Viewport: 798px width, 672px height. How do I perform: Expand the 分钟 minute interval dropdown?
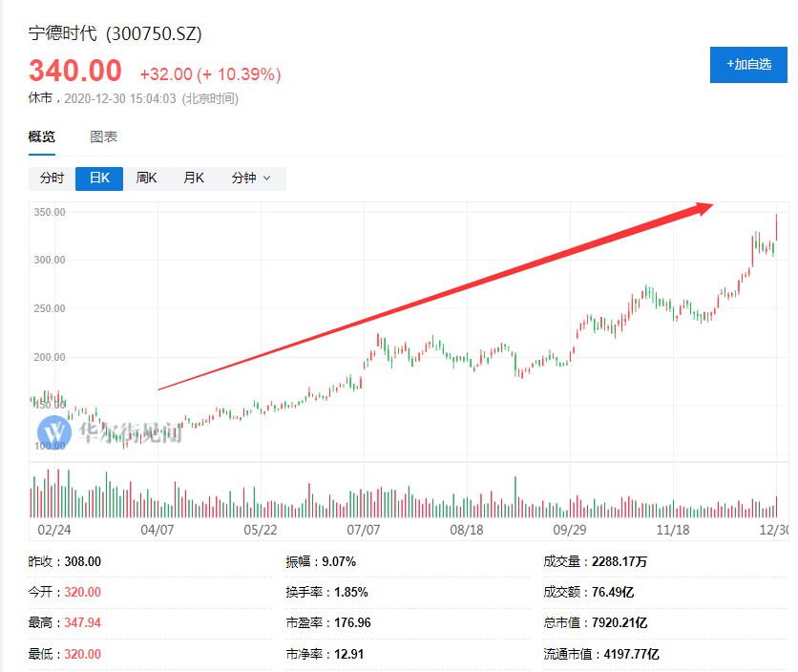[x=251, y=178]
